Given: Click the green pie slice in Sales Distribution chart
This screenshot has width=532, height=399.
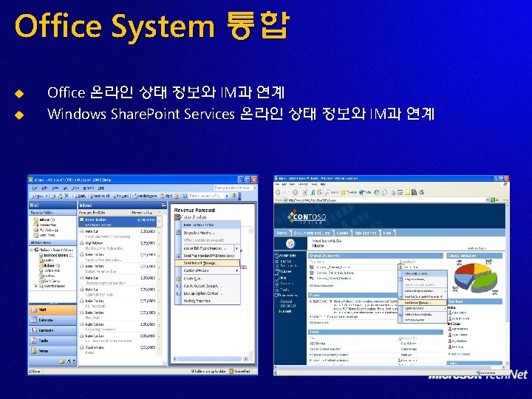Looking at the screenshot, I should (485, 281).
